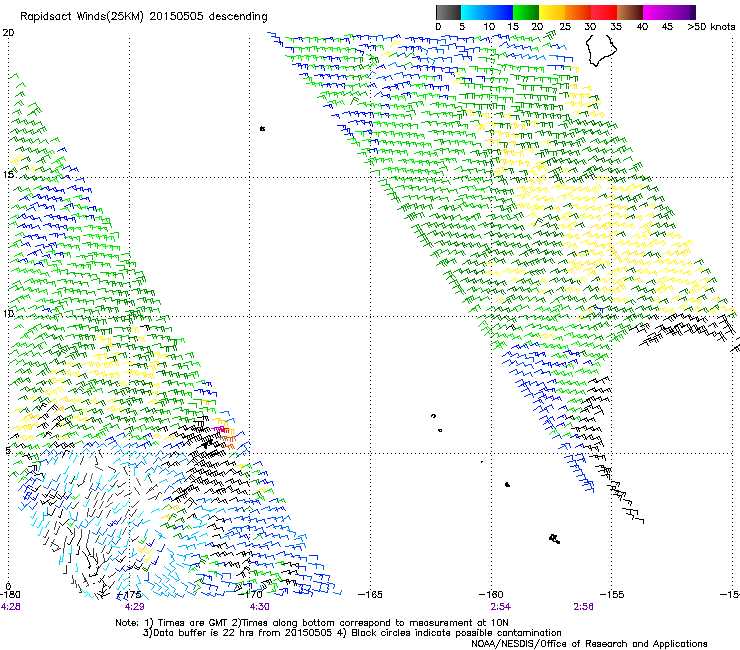Click the purple time stamp '4:28'
Screen dimensions: 740x650
point(10,607)
